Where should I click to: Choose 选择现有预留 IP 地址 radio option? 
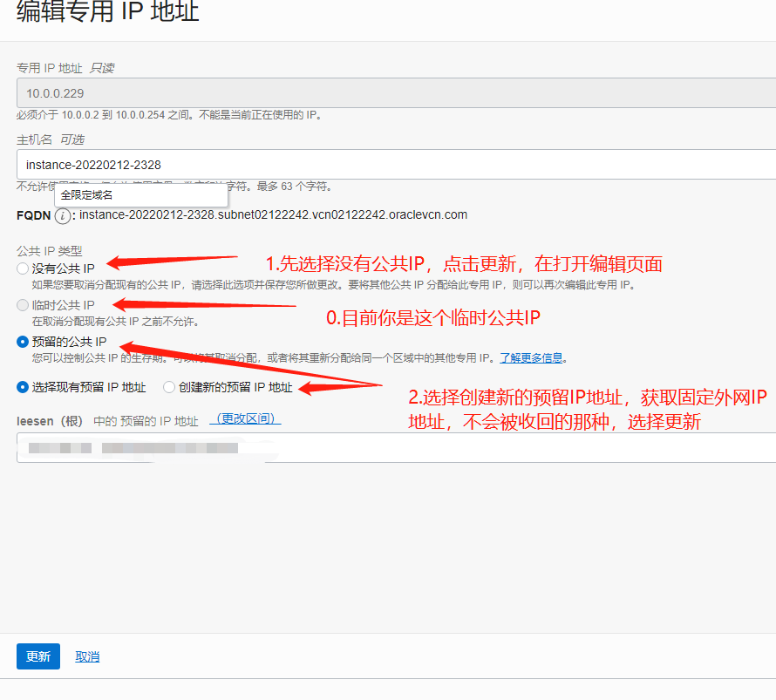coord(23,387)
